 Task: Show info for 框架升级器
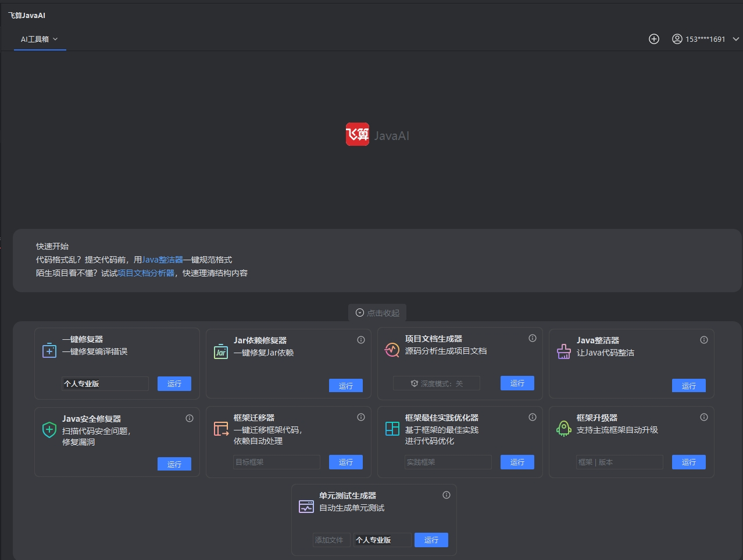[x=704, y=417]
